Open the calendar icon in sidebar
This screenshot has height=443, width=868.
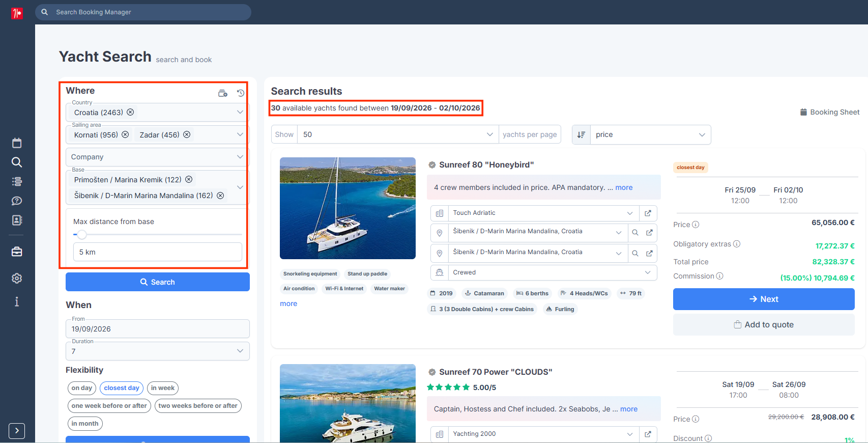[17, 143]
